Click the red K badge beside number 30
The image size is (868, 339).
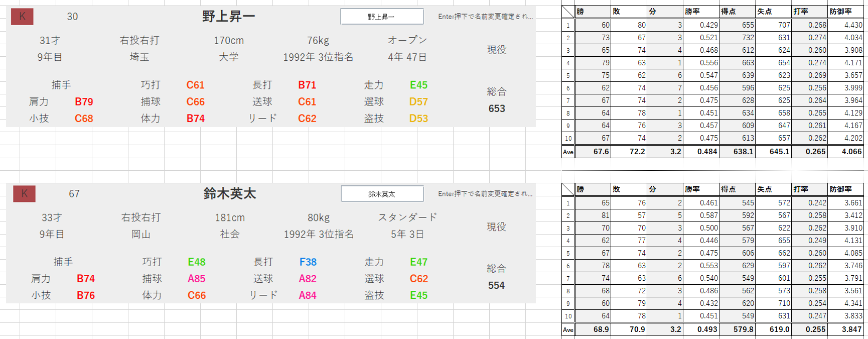tap(22, 17)
